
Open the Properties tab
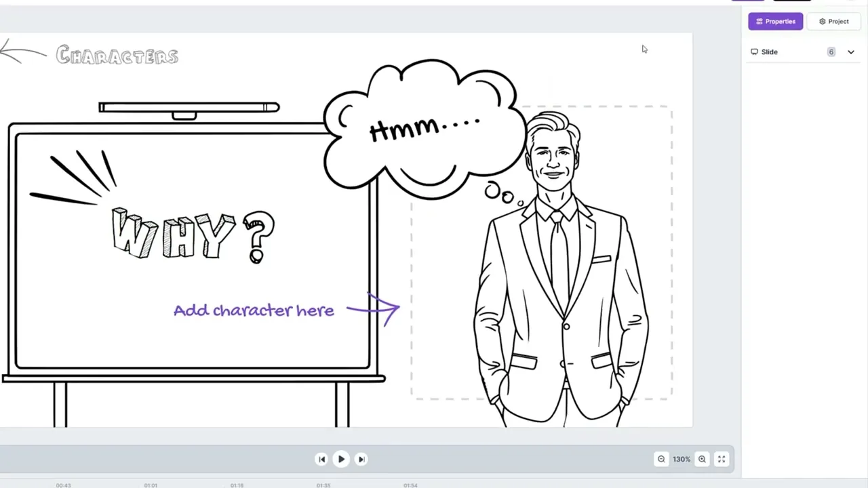[x=776, y=21]
